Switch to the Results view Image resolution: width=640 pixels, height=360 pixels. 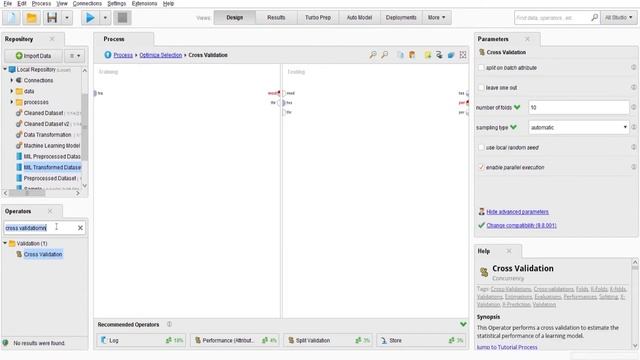click(x=276, y=18)
